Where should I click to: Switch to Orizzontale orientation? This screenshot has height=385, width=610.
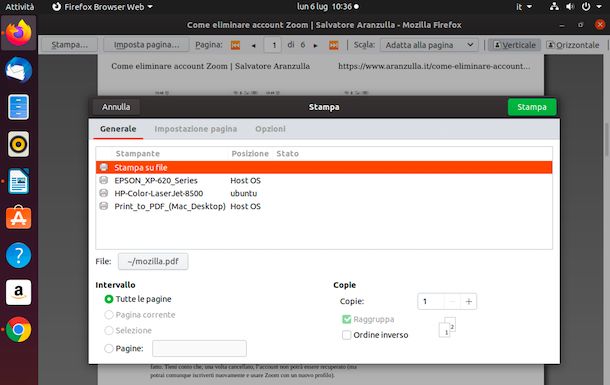[x=573, y=45]
